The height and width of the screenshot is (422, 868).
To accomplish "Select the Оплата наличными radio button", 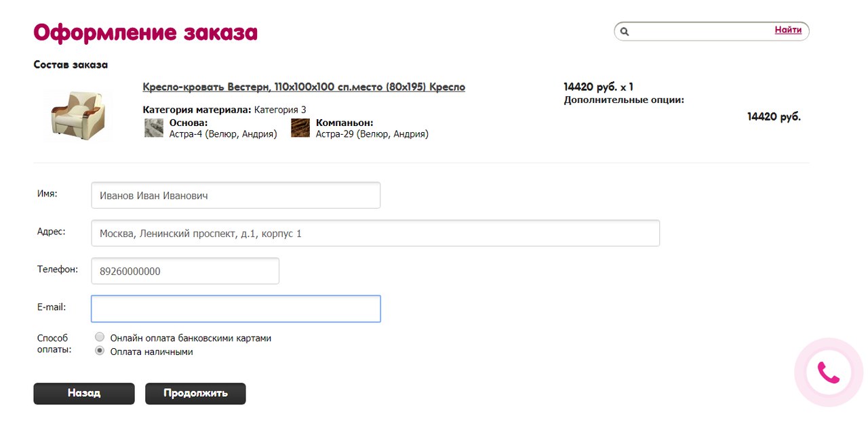I will pyautogui.click(x=100, y=351).
